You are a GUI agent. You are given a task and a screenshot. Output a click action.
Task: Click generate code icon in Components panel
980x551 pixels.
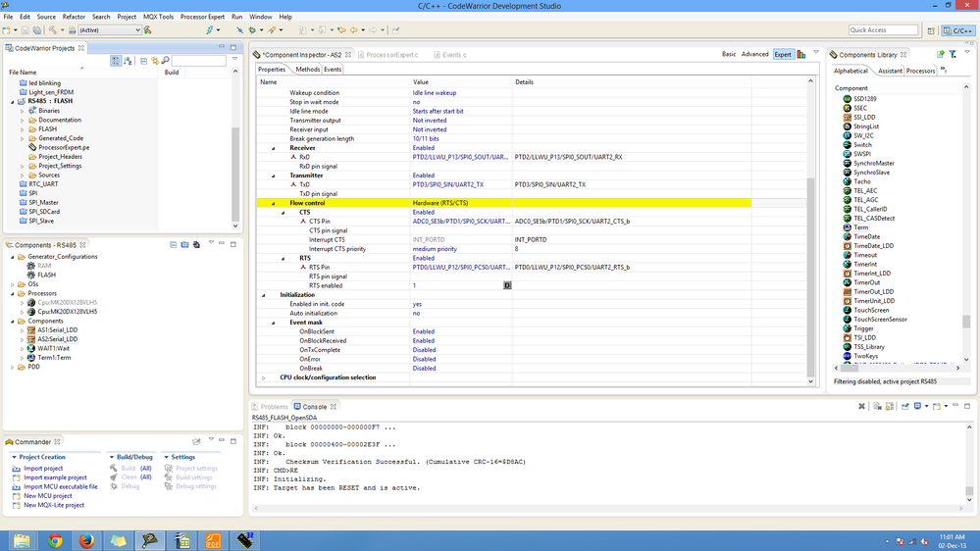coord(196,244)
